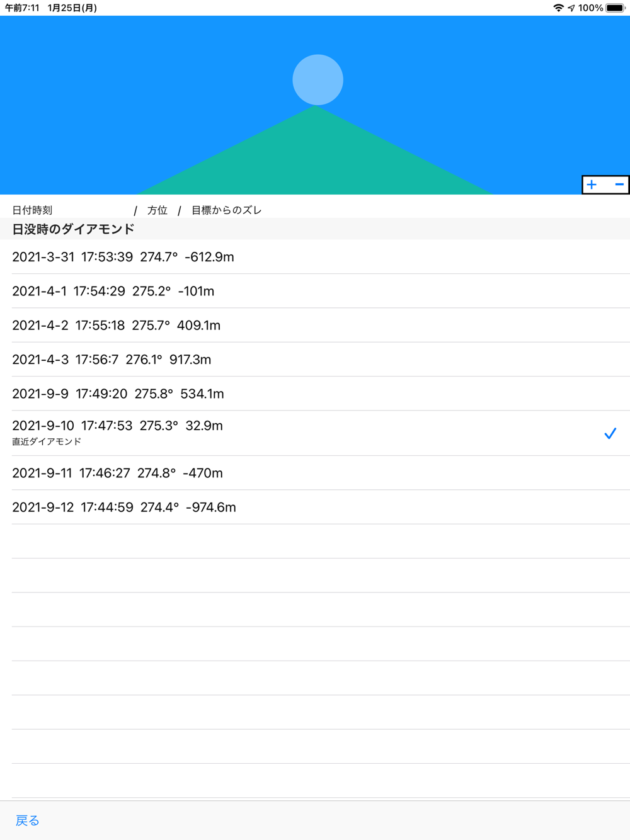Tap the 1月25日(月) date in status bar
630x840 pixels.
(72, 8)
